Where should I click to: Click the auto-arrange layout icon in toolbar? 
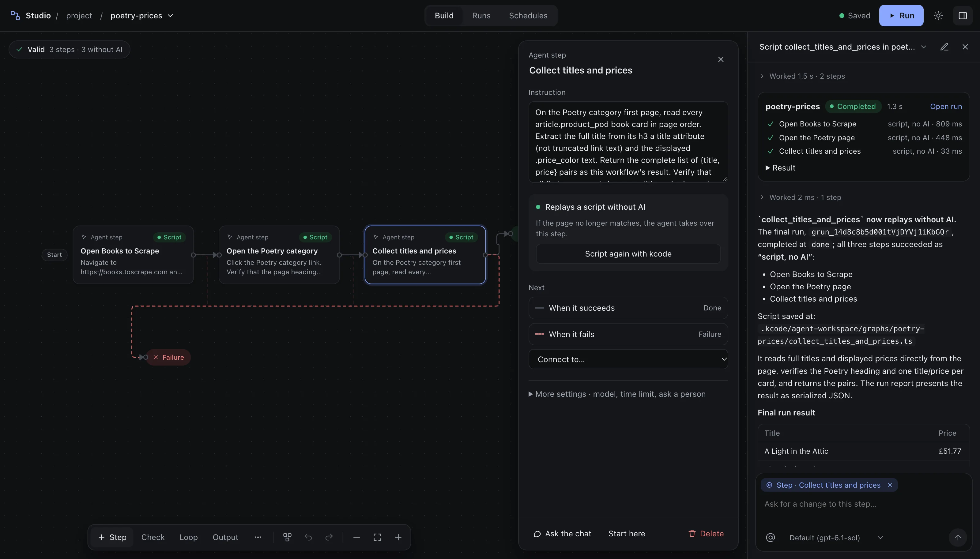click(287, 537)
